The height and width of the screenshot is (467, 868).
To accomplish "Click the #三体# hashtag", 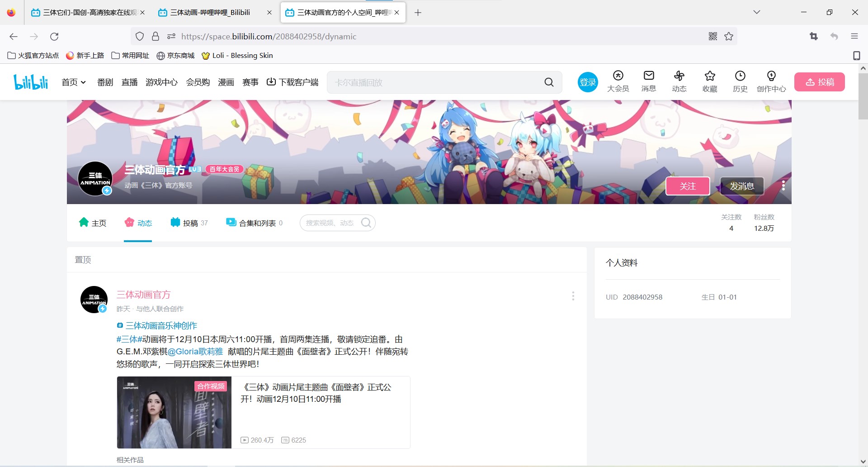I will (129, 339).
